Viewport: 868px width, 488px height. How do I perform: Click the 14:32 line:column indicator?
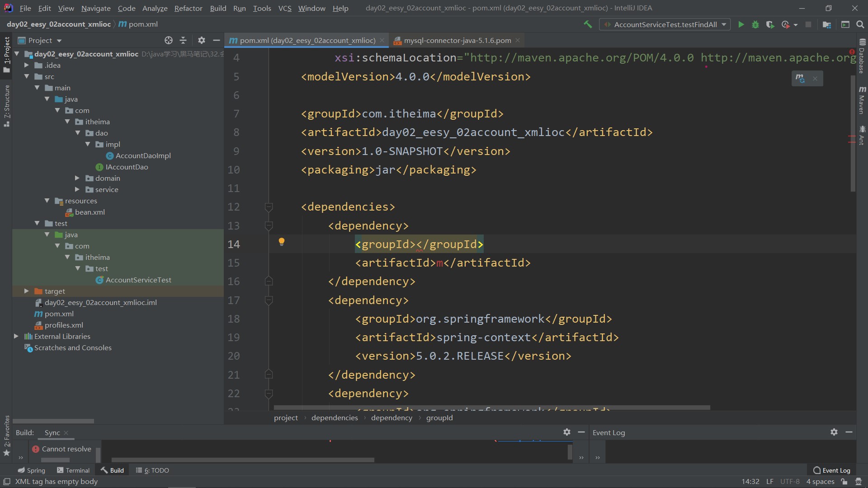click(x=750, y=482)
